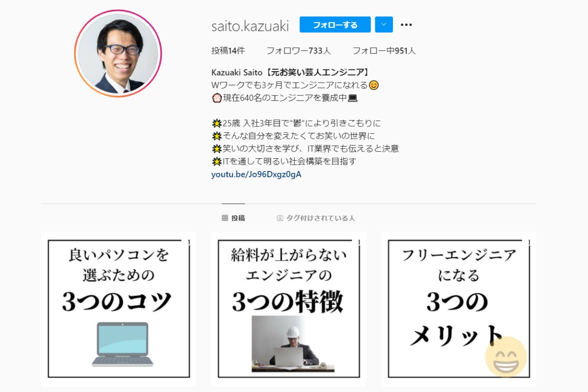
Task: Switch to タグ付けされている人 tagged tab
Action: coord(316,218)
